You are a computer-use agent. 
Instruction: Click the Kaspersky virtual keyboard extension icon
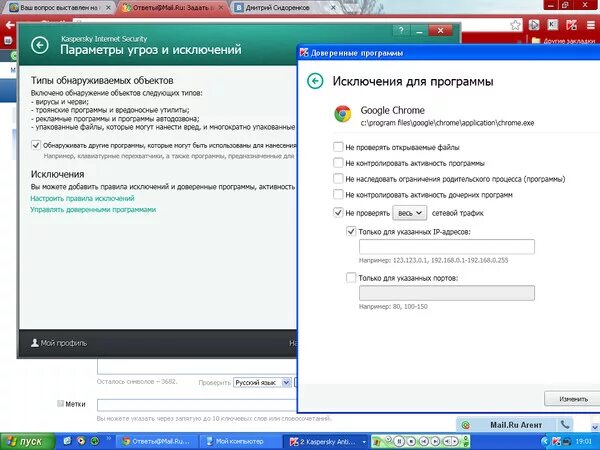click(553, 25)
